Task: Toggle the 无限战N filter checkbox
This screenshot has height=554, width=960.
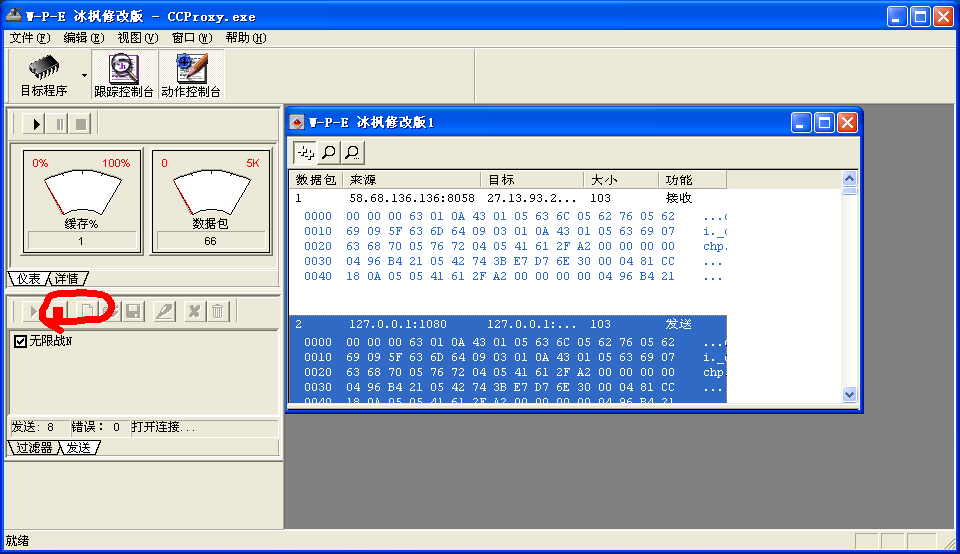Action: tap(20, 341)
